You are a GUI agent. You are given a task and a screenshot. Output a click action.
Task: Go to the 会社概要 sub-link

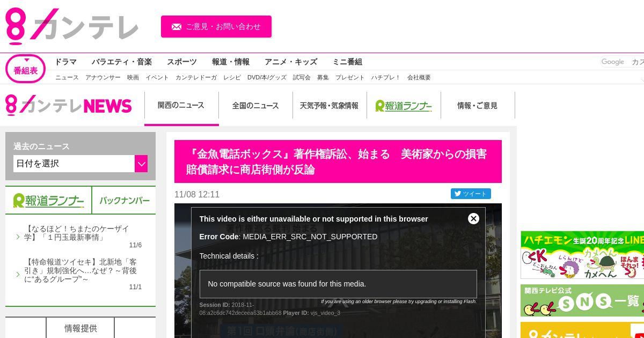pos(419,77)
